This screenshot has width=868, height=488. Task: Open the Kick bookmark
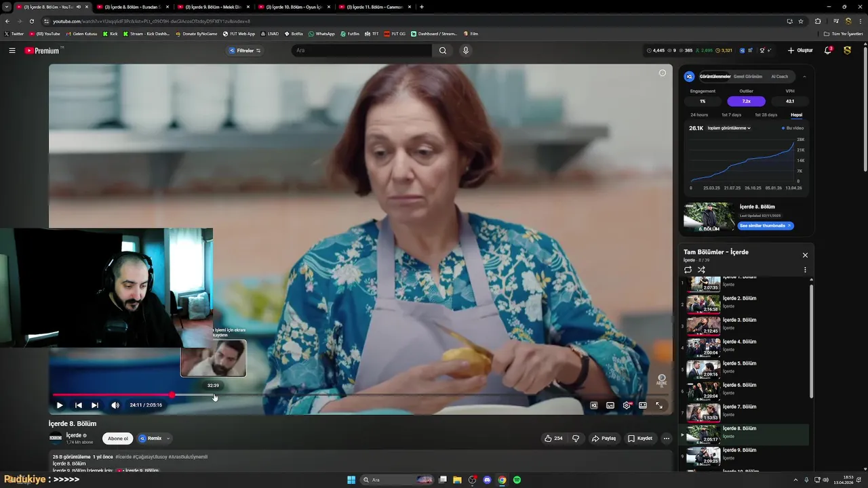110,33
